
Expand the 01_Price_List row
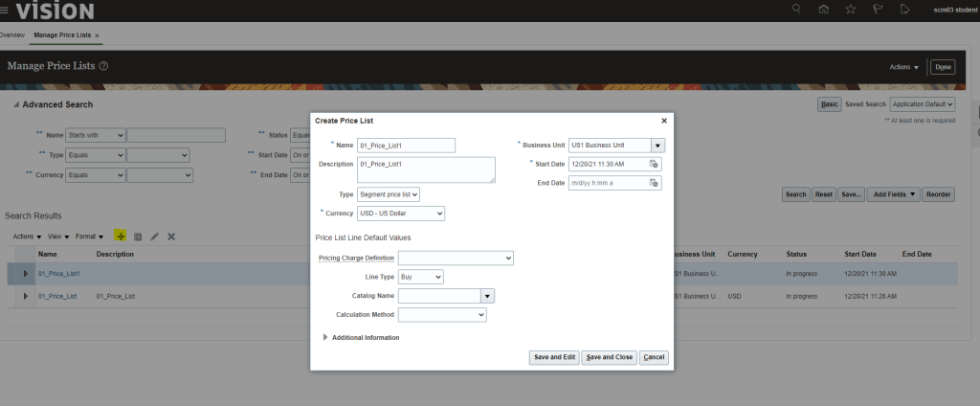(x=25, y=297)
